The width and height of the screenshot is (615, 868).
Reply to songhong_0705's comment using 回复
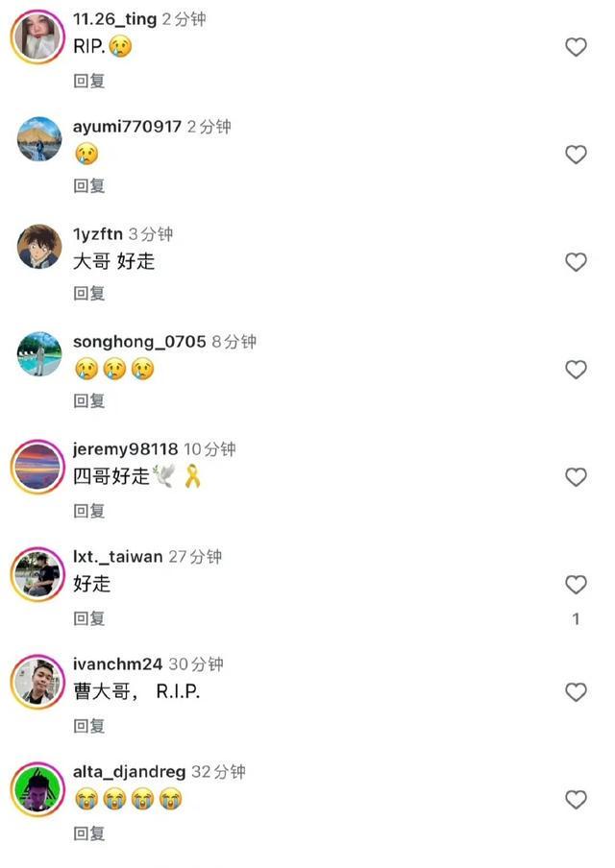(87, 401)
